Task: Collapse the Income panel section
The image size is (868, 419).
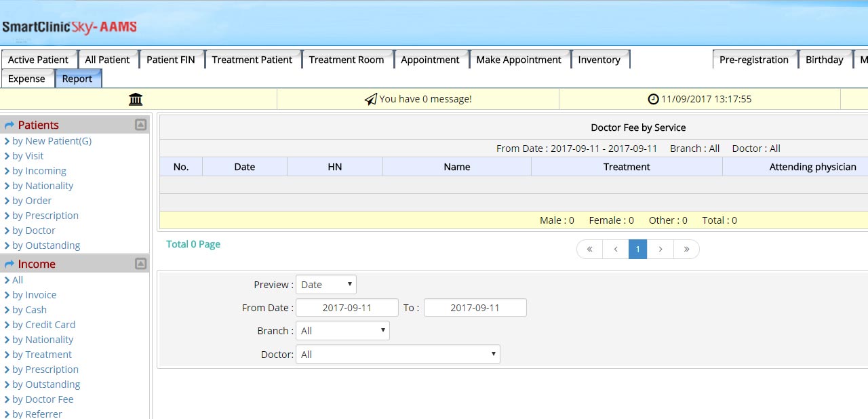Action: pyautogui.click(x=140, y=264)
